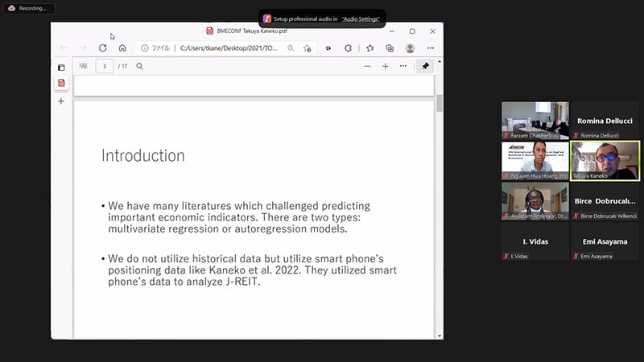Image resolution: width=644 pixels, height=362 pixels.
Task: Toggle the vertical tabs pane icon
Action: (x=60, y=67)
